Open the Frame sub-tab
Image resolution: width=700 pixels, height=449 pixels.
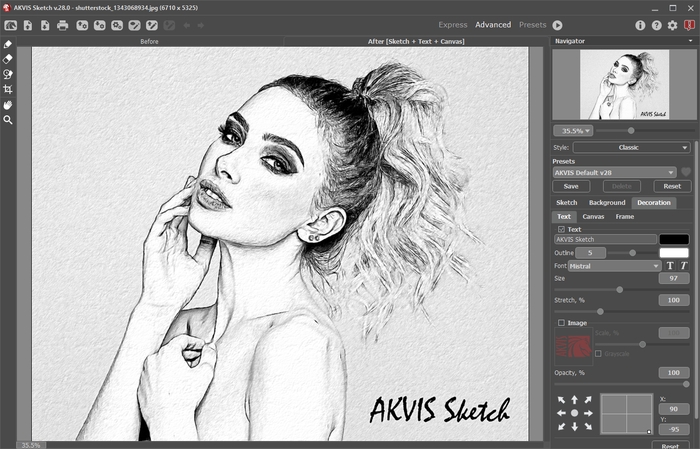pyautogui.click(x=625, y=216)
